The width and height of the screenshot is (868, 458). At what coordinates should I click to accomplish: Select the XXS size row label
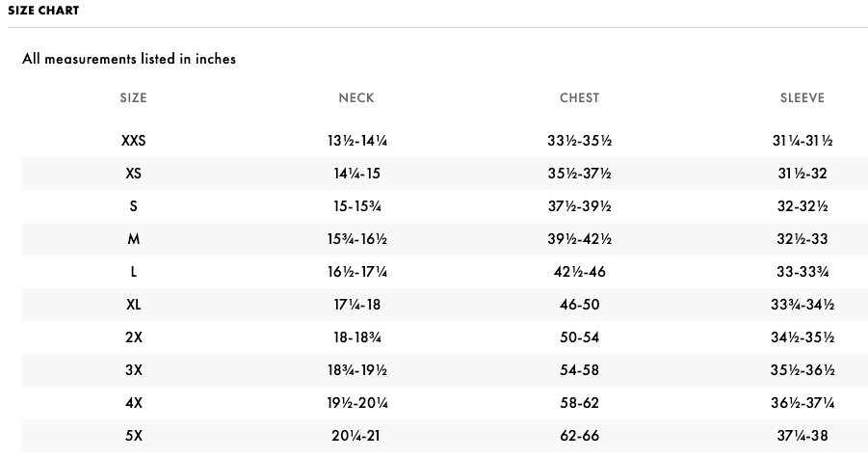click(133, 141)
